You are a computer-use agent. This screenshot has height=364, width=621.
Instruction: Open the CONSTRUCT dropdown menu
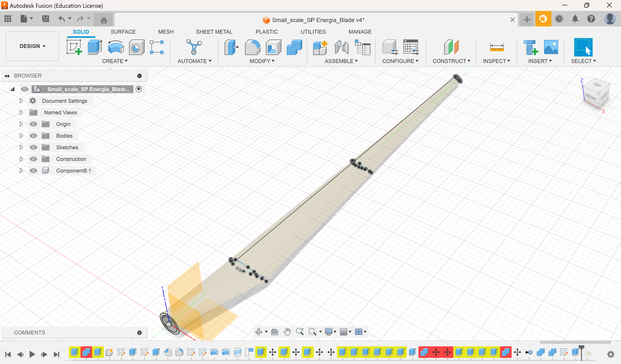(x=451, y=61)
